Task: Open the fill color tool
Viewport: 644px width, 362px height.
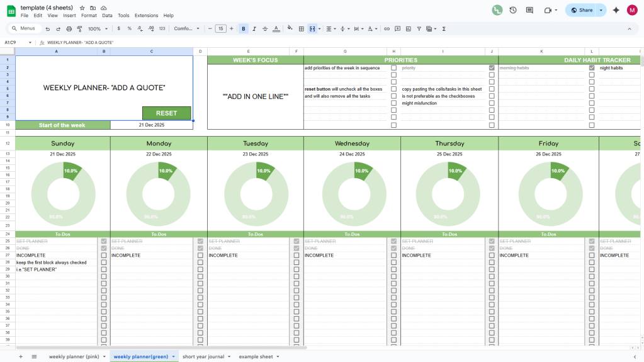Action: (290, 29)
